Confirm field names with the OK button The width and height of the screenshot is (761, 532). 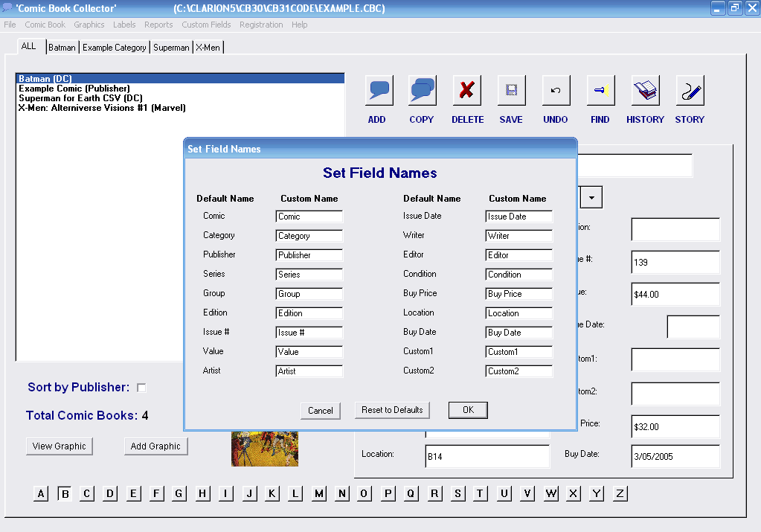pos(467,410)
